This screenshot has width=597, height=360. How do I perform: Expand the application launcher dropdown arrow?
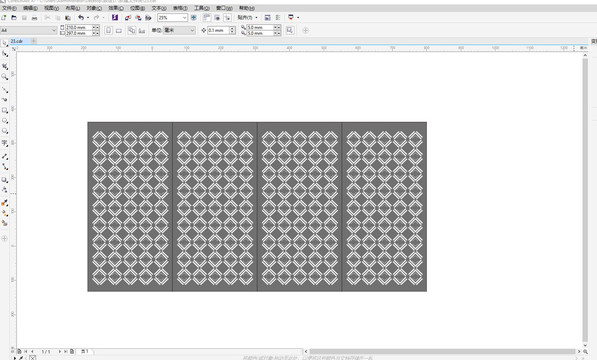(298, 18)
